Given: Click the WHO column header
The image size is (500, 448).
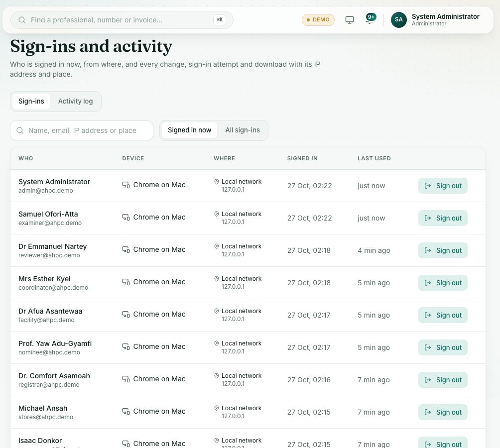Looking at the screenshot, I should [x=26, y=158].
